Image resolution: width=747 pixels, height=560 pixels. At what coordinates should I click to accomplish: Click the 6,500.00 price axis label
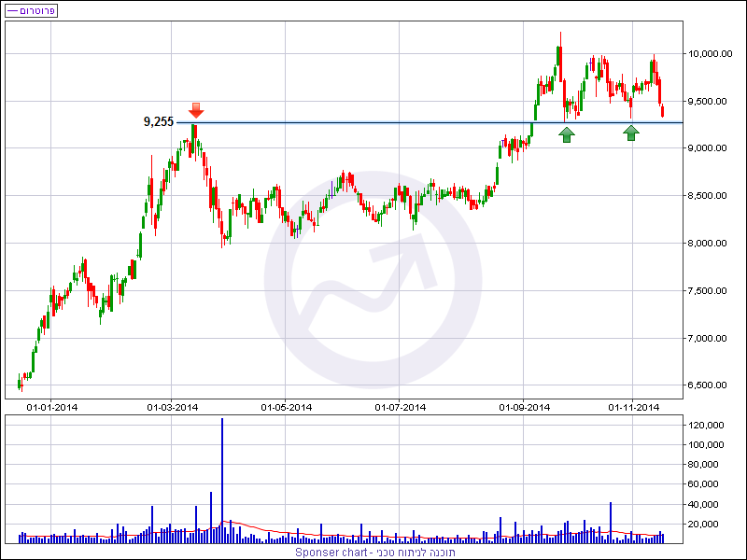[709, 385]
